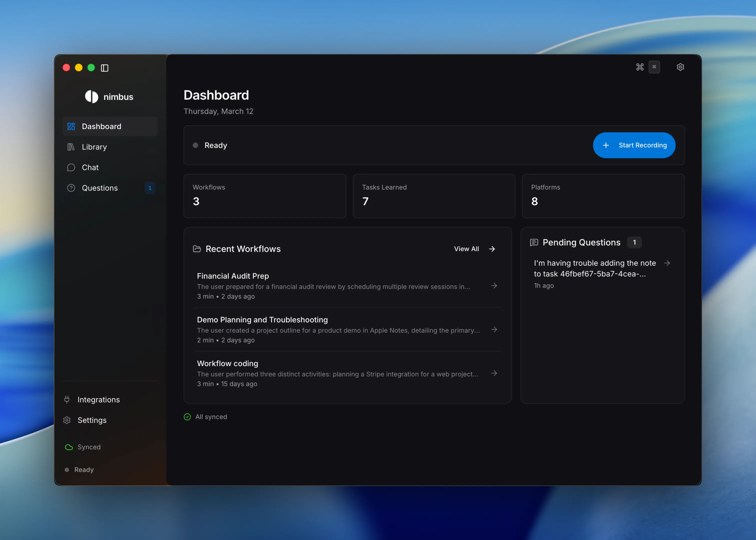Start a new recording

[x=634, y=145]
